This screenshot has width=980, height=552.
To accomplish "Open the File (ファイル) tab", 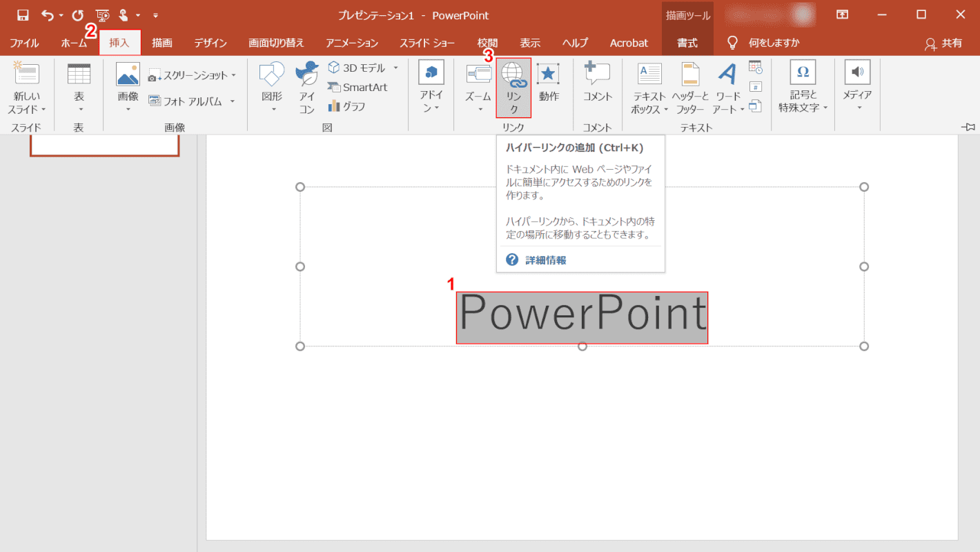I will point(24,43).
